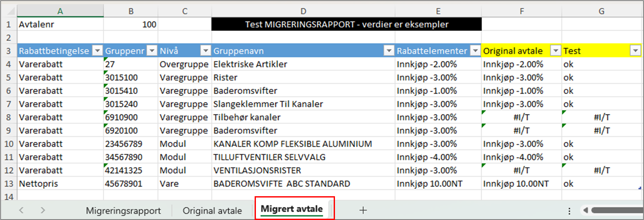
Task: Click the previous sheet navigation arrow
Action: (x=22, y=210)
